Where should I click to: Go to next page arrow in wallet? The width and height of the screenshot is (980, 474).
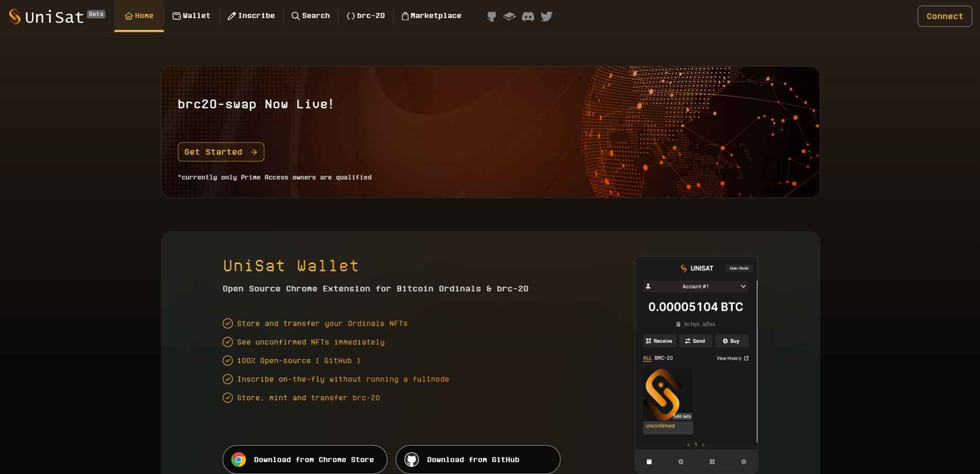[x=703, y=445]
